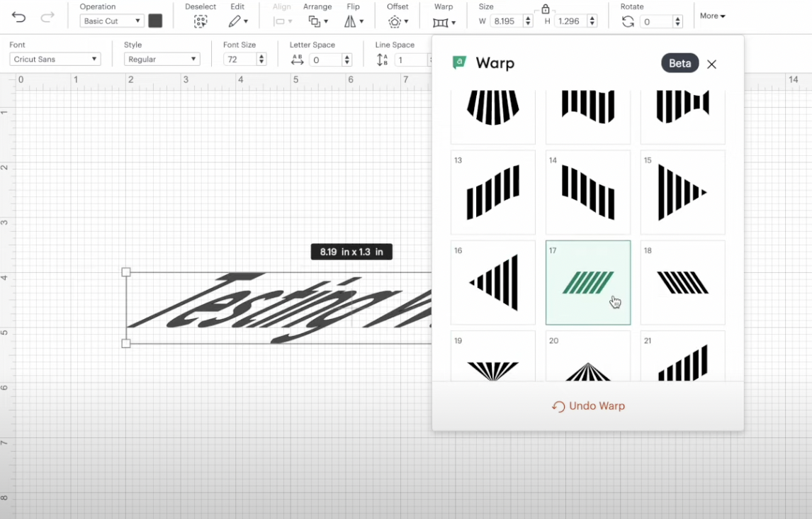Image resolution: width=812 pixels, height=519 pixels.
Task: Increase Font Size using the stepper
Action: [x=261, y=56]
